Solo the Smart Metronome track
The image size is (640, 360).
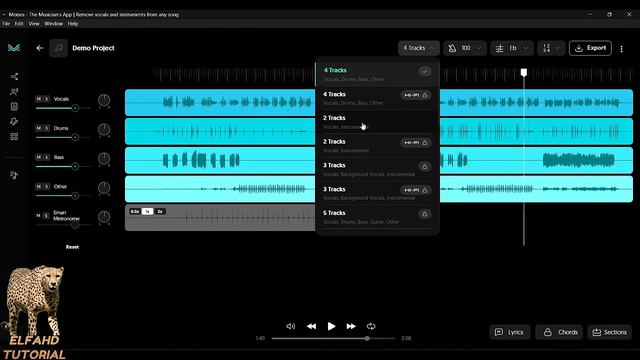pos(47,216)
